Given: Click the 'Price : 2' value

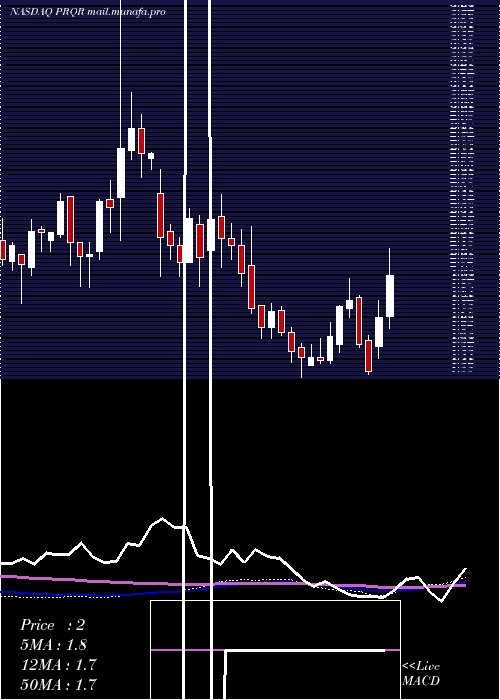Looking at the screenshot, I should tap(53, 625).
